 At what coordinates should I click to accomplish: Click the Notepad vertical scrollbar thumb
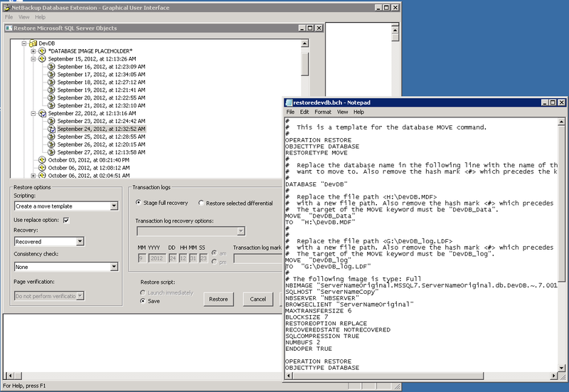click(x=561, y=203)
